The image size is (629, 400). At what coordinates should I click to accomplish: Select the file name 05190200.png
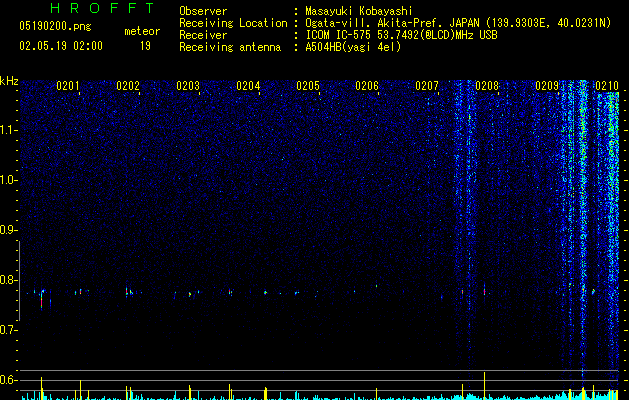click(55, 26)
